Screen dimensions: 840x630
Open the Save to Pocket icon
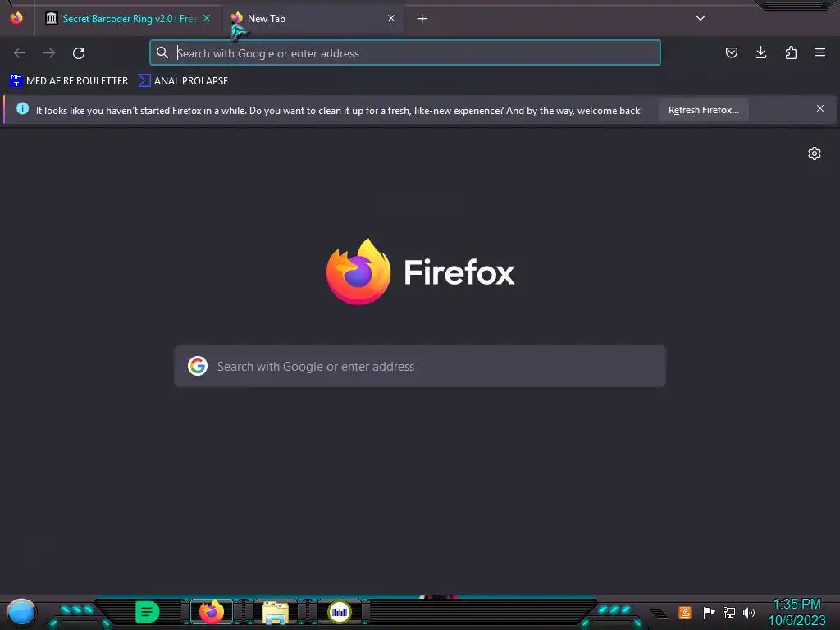731,52
